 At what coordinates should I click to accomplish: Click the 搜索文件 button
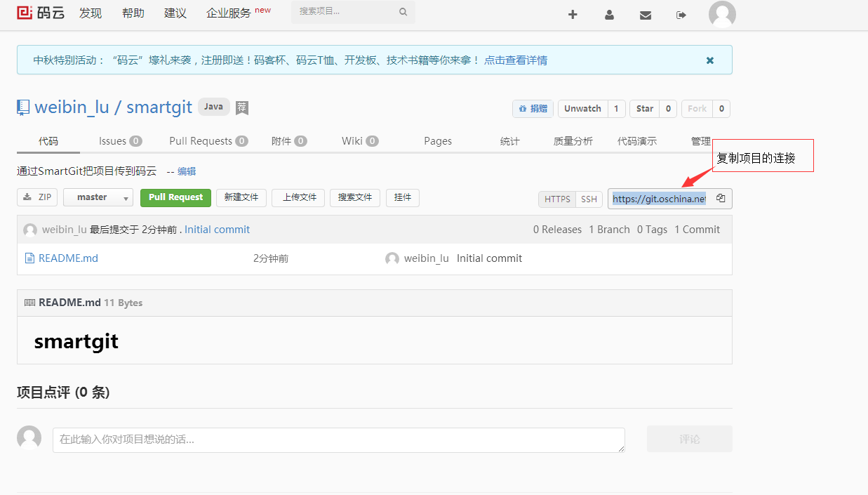pos(355,197)
